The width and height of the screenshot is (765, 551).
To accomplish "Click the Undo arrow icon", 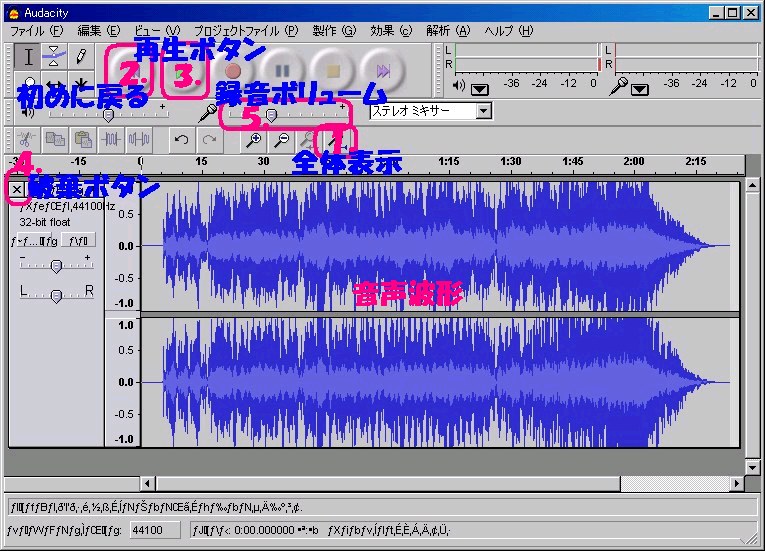I will pyautogui.click(x=181, y=140).
